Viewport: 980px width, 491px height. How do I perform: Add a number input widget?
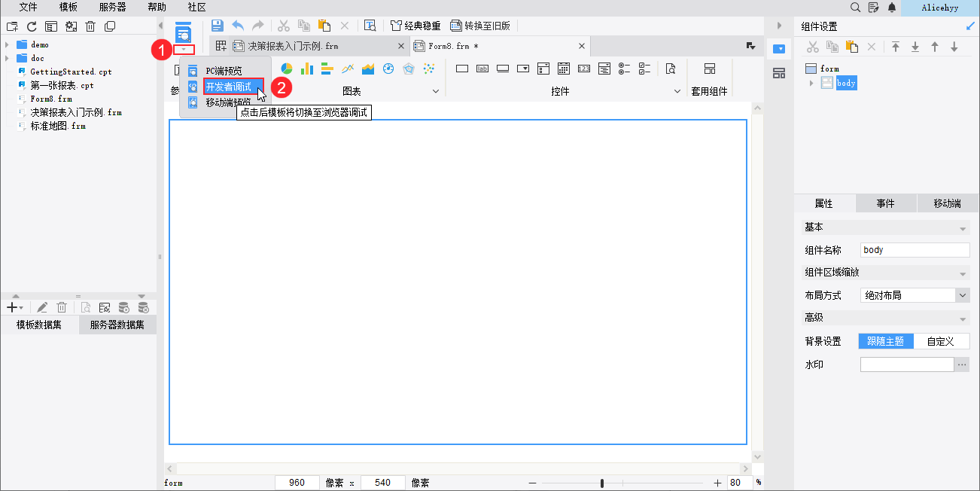point(584,69)
